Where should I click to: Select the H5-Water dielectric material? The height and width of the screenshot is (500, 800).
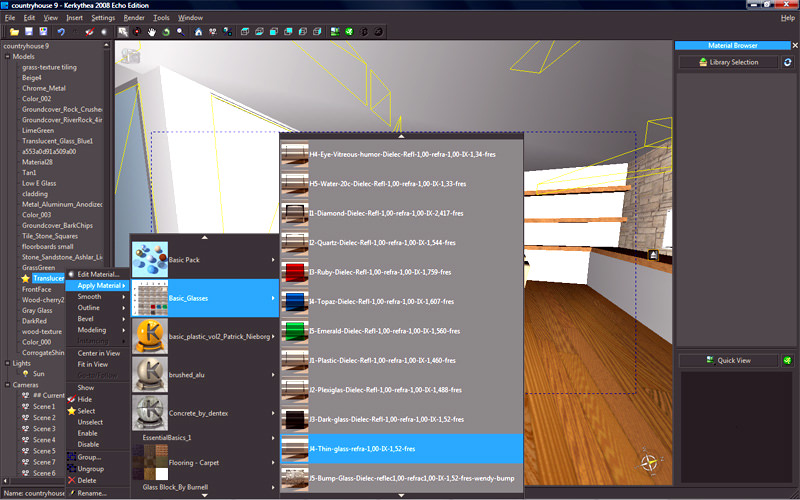402,184
